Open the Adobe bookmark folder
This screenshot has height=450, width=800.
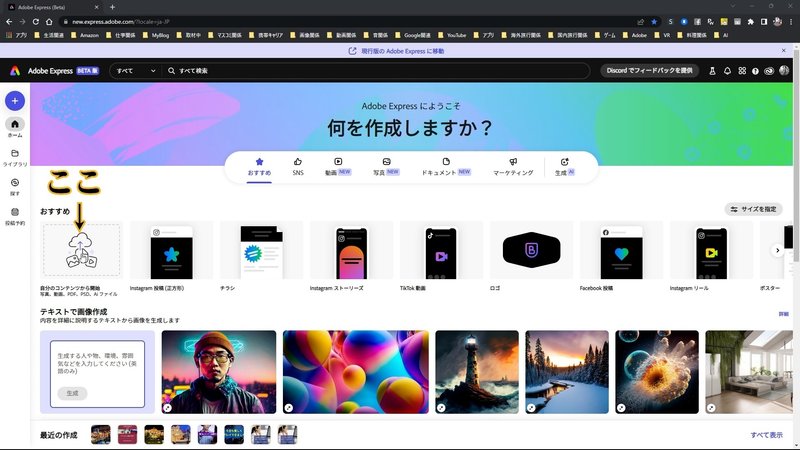[x=635, y=35]
